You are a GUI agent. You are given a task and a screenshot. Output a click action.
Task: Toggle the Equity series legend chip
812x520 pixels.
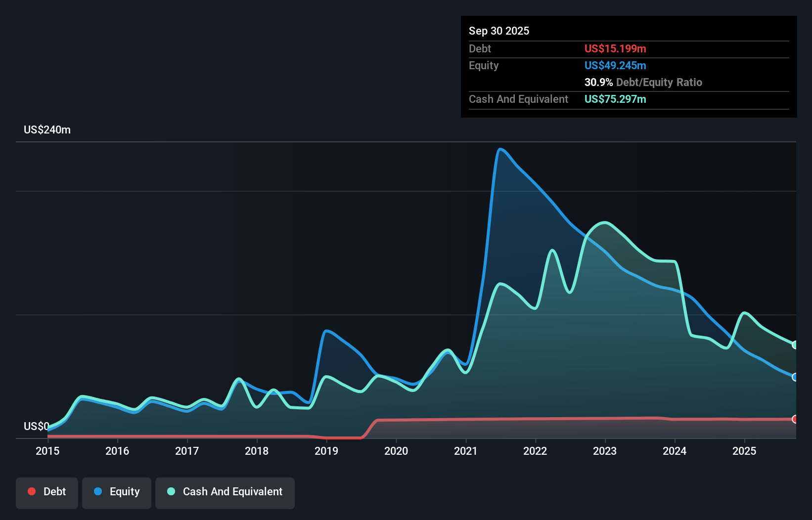coord(116,492)
